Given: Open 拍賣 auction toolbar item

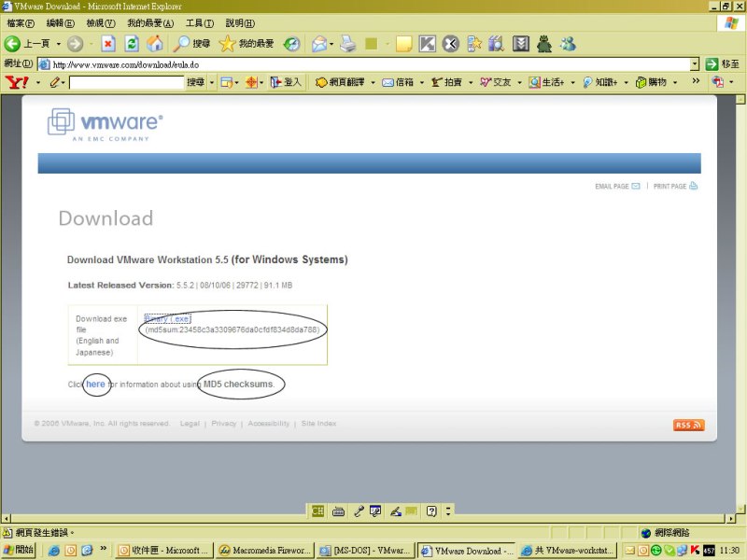Looking at the screenshot, I should coord(447,82).
